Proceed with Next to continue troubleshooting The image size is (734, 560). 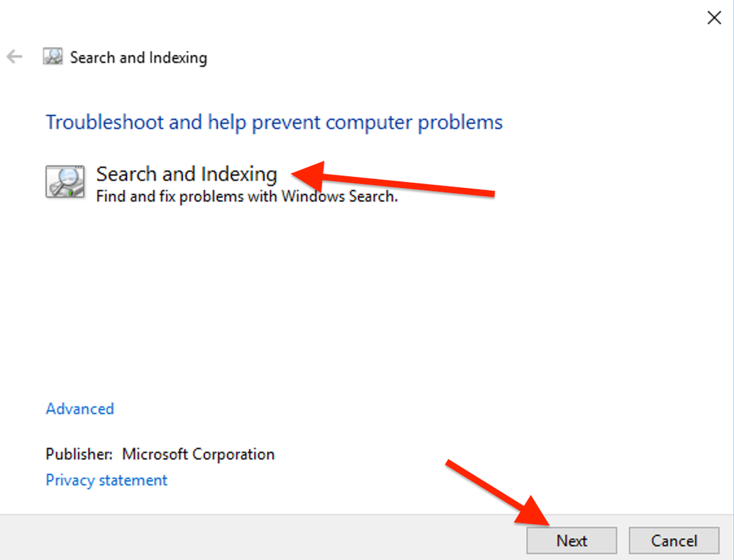tap(571, 540)
